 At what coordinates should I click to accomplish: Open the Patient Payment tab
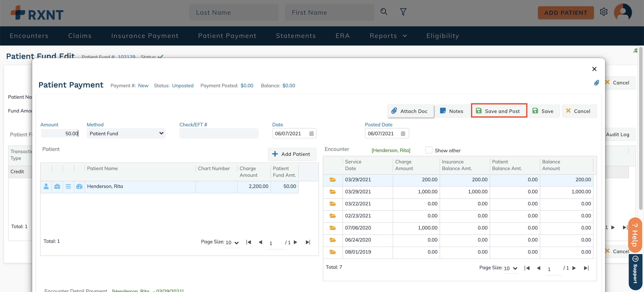click(227, 36)
